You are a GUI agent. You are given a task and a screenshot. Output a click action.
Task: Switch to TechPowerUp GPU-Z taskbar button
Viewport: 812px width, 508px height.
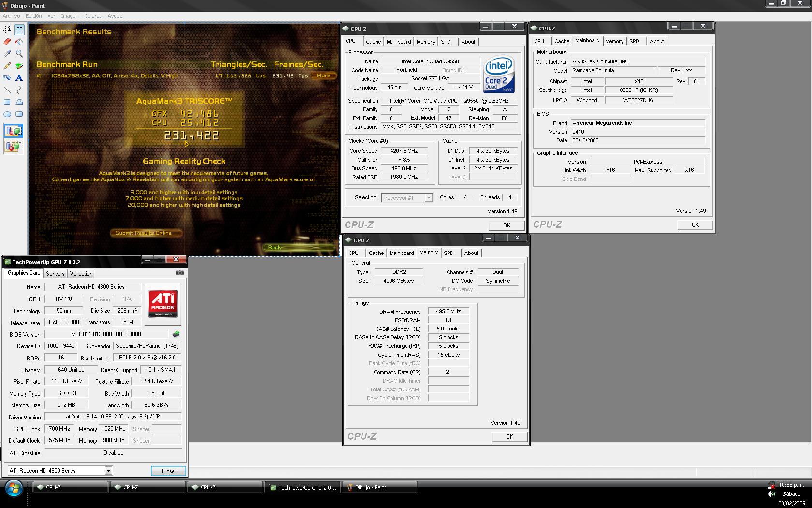[x=303, y=488]
